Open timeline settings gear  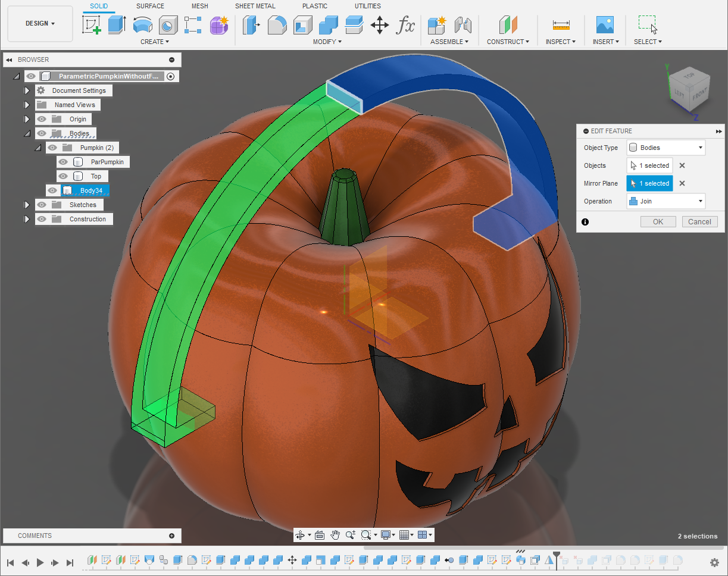pyautogui.click(x=715, y=562)
